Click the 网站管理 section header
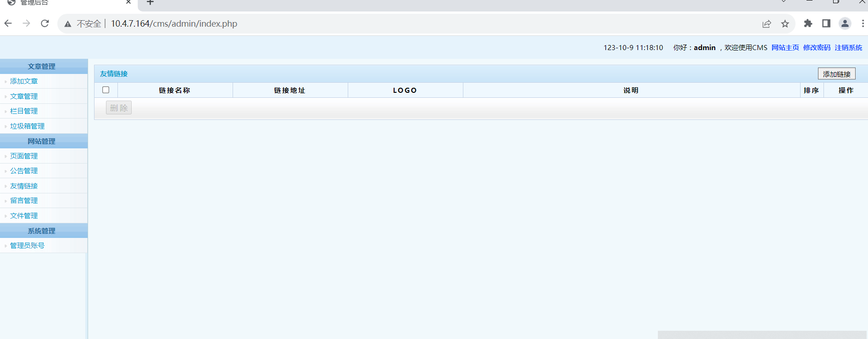The width and height of the screenshot is (868, 339). [x=44, y=141]
